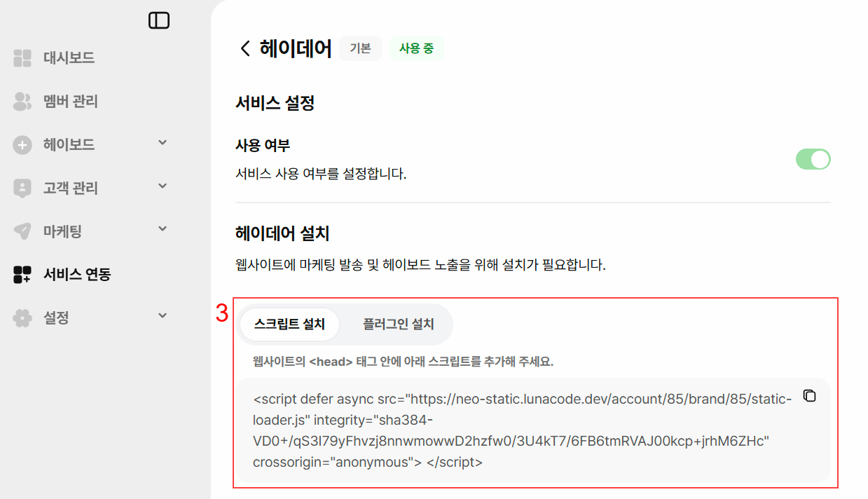Viewport: 868px width, 499px height.
Task: Copy the script code with copy icon
Action: point(809,396)
